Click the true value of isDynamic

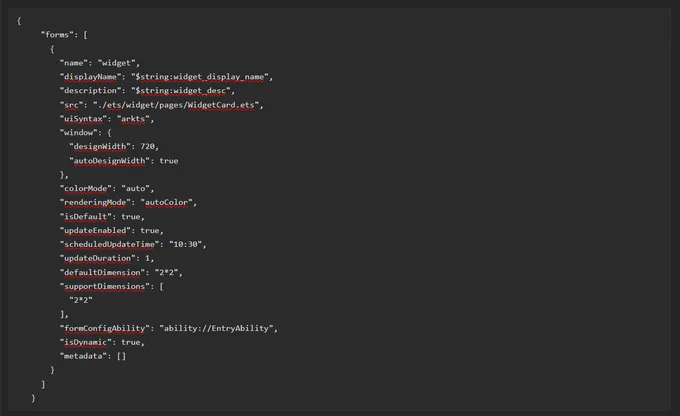pos(131,342)
